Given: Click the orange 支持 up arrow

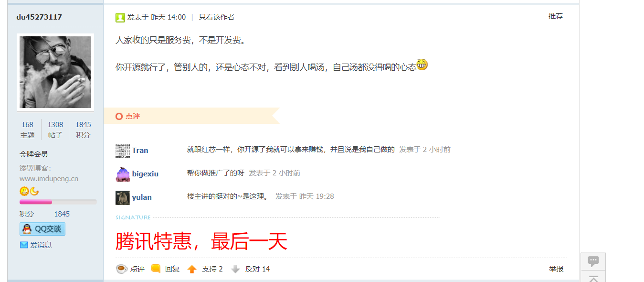Looking at the screenshot, I should click(192, 269).
